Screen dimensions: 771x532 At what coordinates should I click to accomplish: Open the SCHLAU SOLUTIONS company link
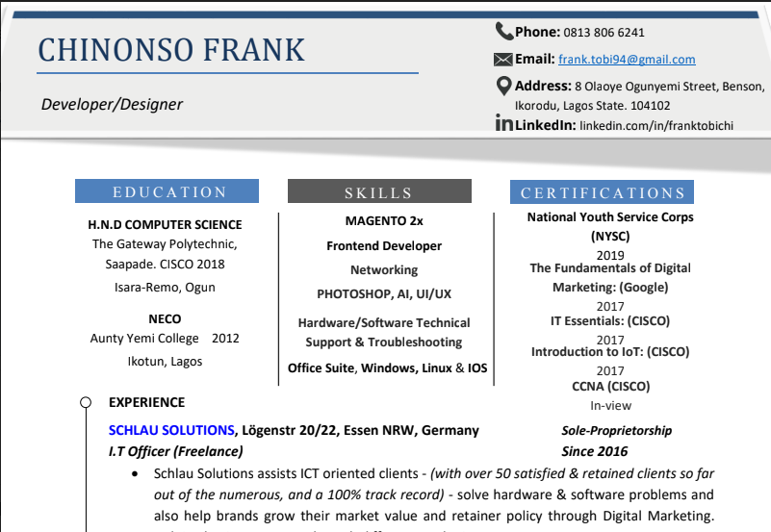[x=171, y=430]
